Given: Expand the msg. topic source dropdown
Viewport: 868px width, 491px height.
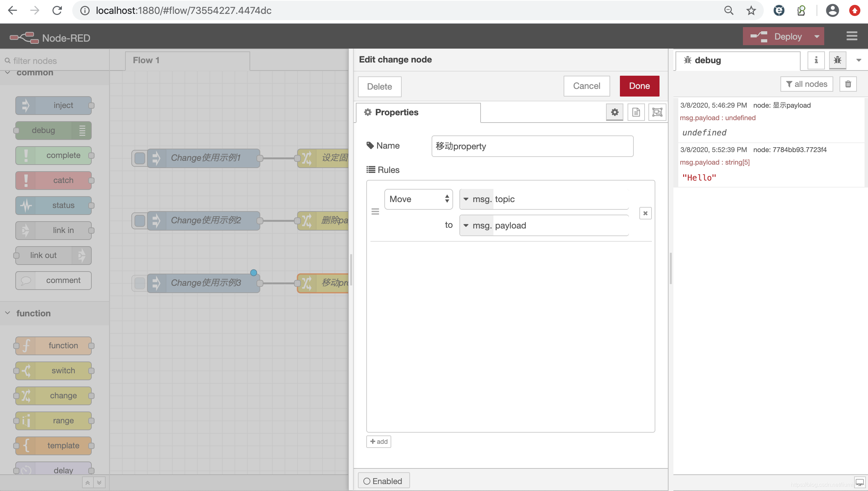Looking at the screenshot, I should (x=467, y=198).
